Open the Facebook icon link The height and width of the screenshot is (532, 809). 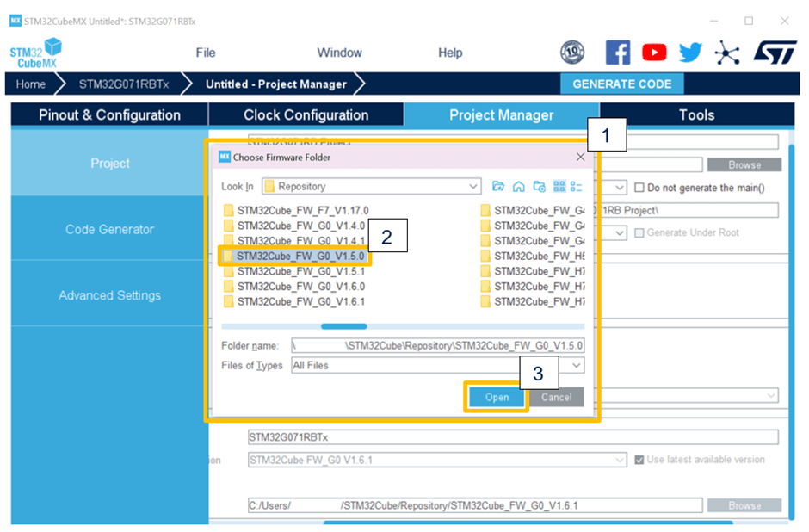tap(618, 53)
